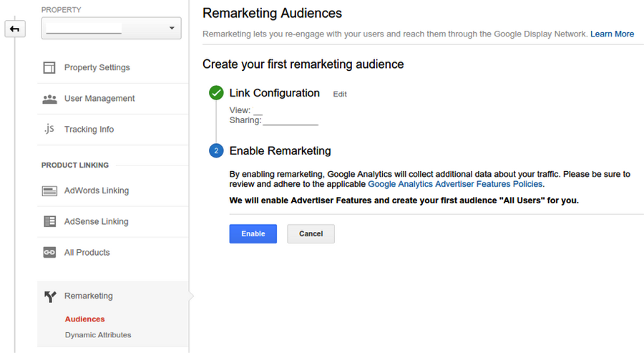
Task: Open AdSense Linking
Action: tap(96, 221)
